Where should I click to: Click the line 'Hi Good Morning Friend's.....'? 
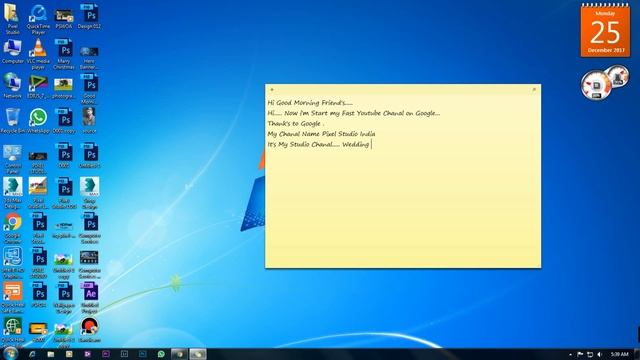(310, 102)
